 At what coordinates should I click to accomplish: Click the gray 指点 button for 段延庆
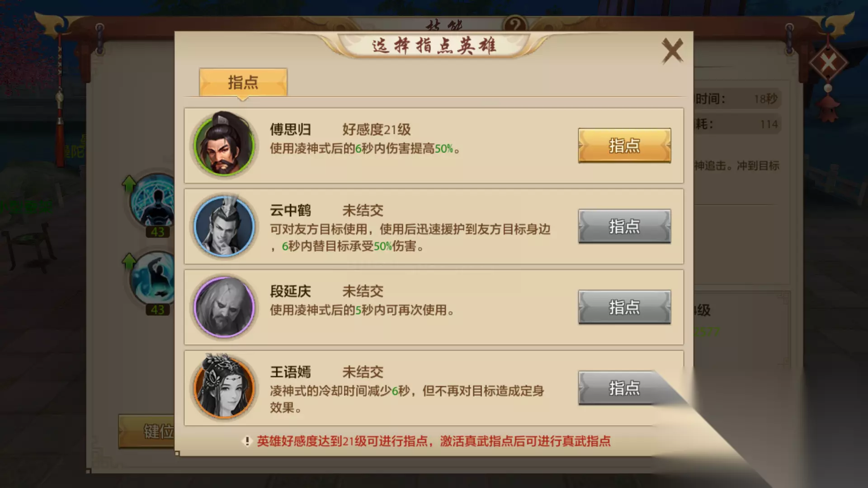[x=624, y=307]
